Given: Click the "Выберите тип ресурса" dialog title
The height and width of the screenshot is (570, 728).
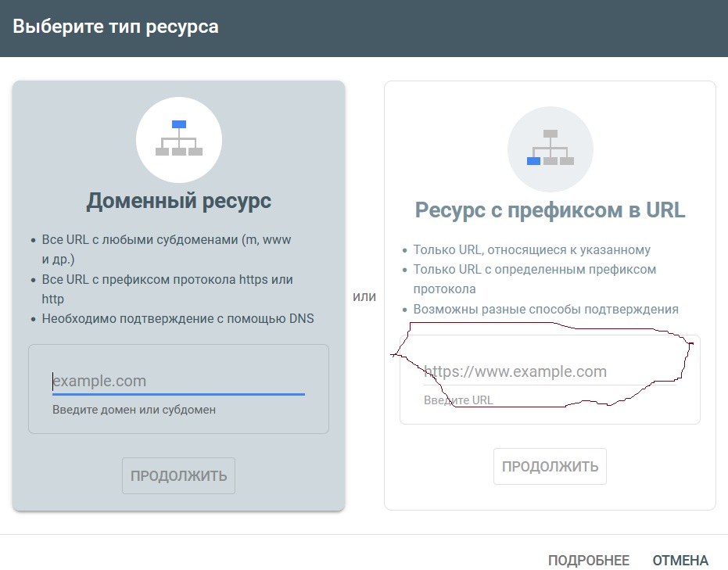Looking at the screenshot, I should tap(116, 27).
